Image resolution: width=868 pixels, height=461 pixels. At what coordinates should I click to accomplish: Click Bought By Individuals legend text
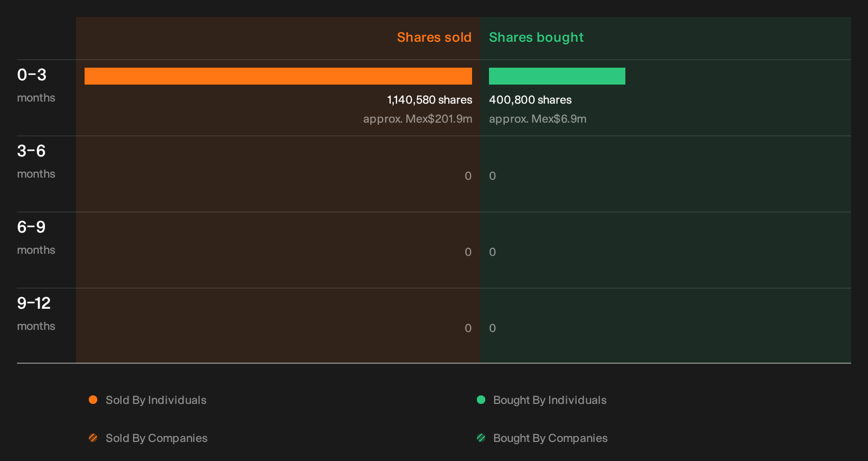tap(550, 400)
